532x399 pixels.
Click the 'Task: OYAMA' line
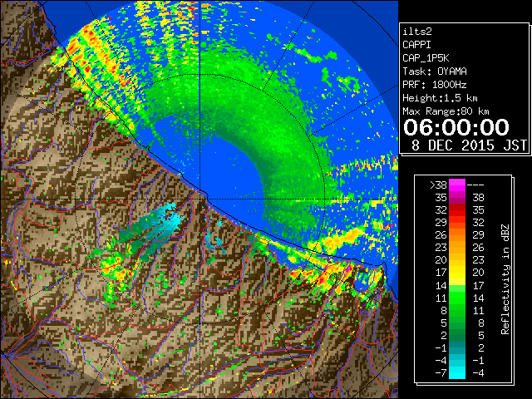coord(435,71)
